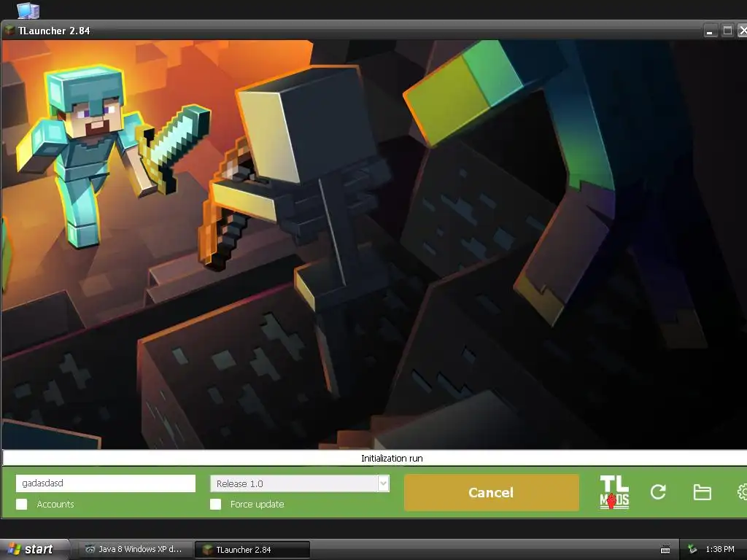Open the keyboard tray icon
Image resolution: width=747 pixels, height=560 pixels.
click(665, 550)
